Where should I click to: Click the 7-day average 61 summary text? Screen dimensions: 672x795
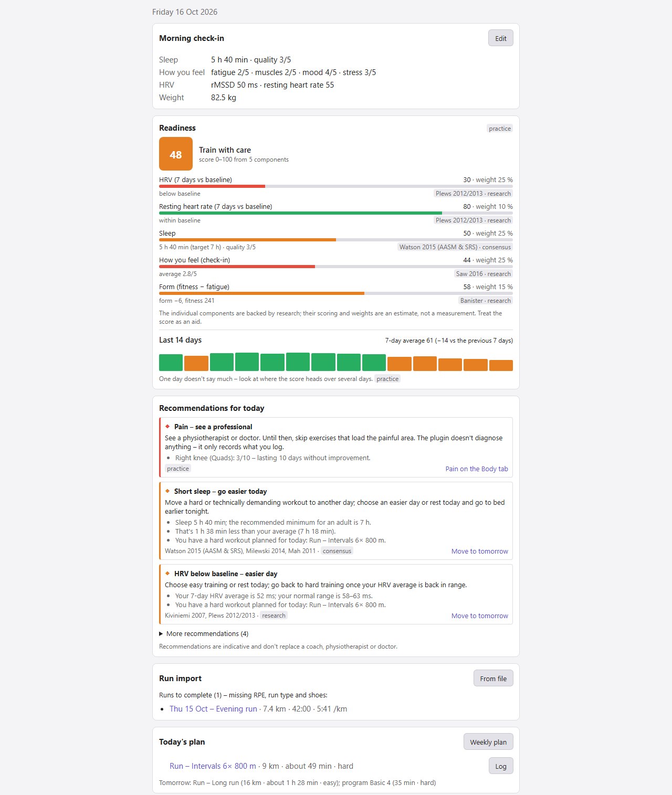click(449, 341)
